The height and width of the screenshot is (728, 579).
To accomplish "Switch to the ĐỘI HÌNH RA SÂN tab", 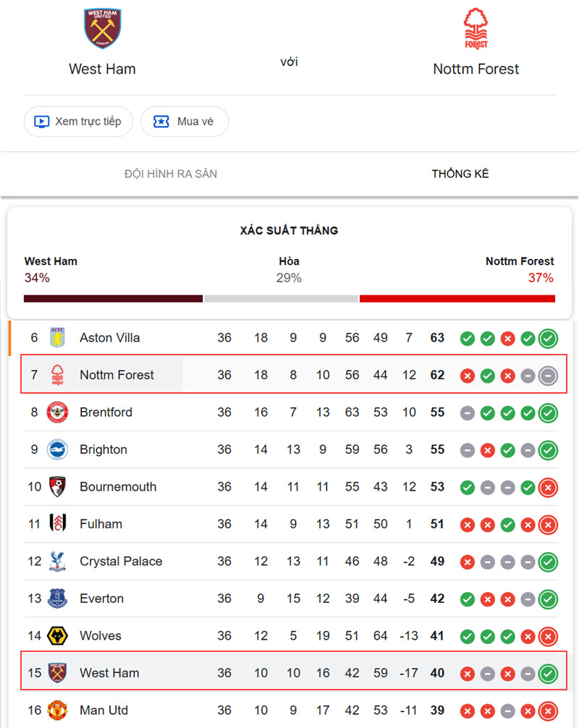I will [x=170, y=174].
